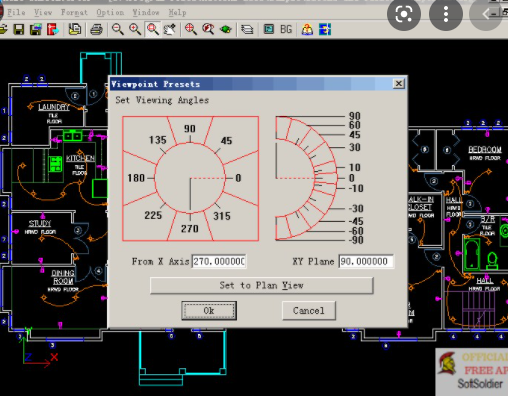The image size is (508, 396).
Task: Select the 180 degree compass segment
Action: 137,178
